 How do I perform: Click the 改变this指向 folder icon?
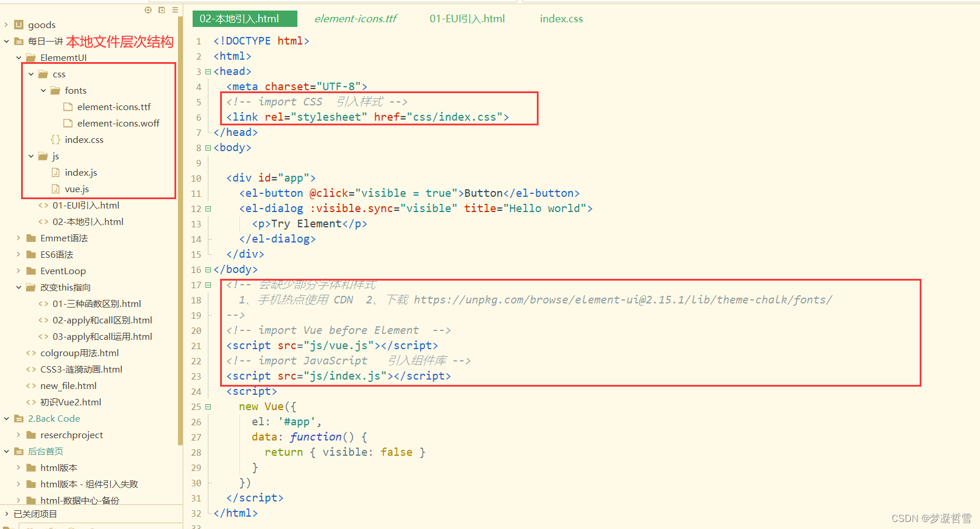click(31, 287)
